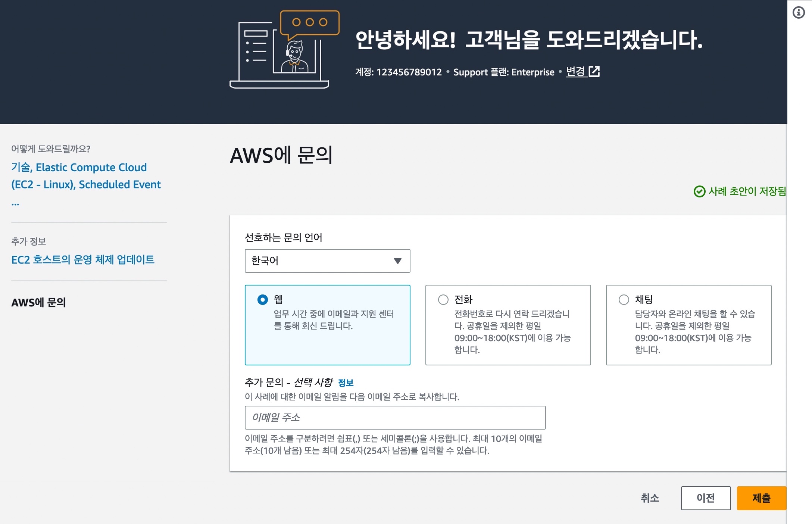The width and height of the screenshot is (812, 524).
Task: Click the 이메일 주소 input field
Action: [x=395, y=417]
